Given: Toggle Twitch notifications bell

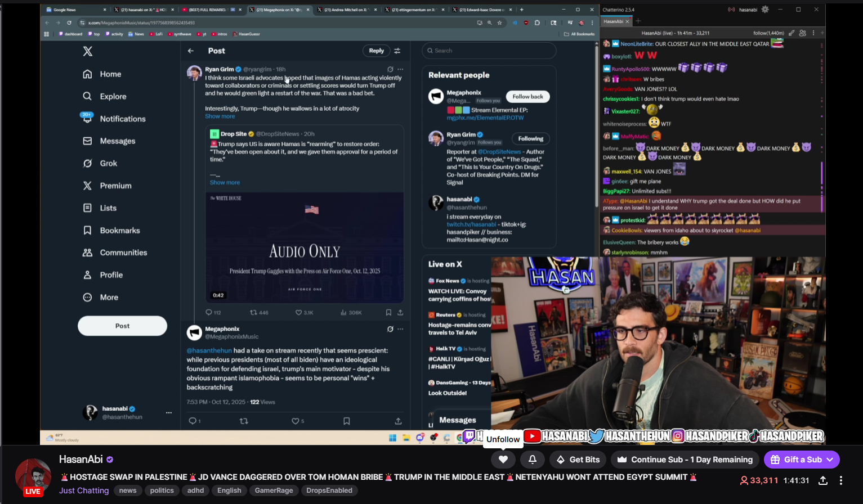Looking at the screenshot, I should pyautogui.click(x=532, y=460).
